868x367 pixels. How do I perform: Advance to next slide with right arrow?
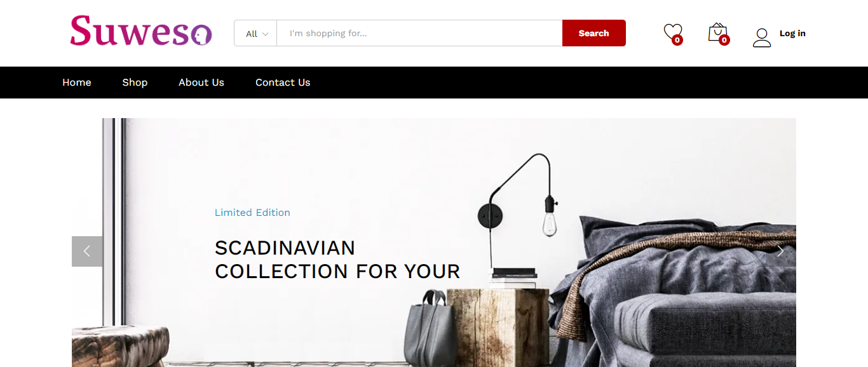click(x=780, y=251)
